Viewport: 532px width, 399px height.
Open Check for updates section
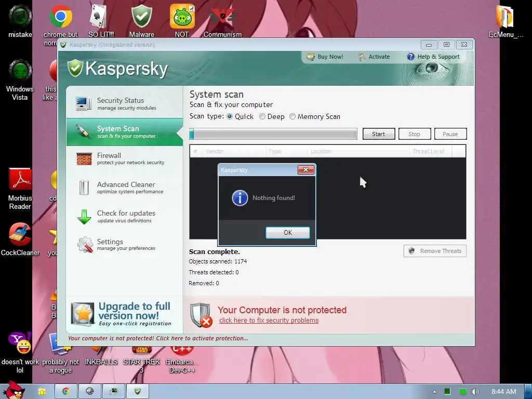125,217
